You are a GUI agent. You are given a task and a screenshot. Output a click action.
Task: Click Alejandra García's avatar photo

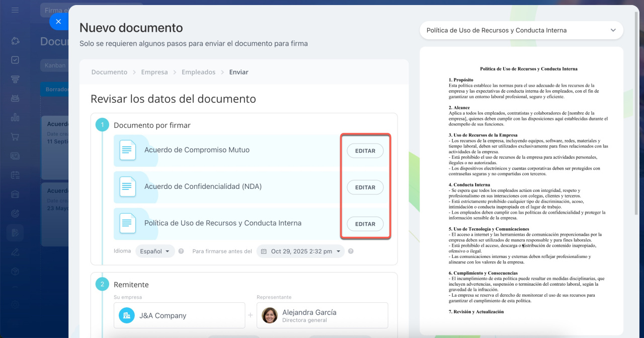click(x=270, y=315)
